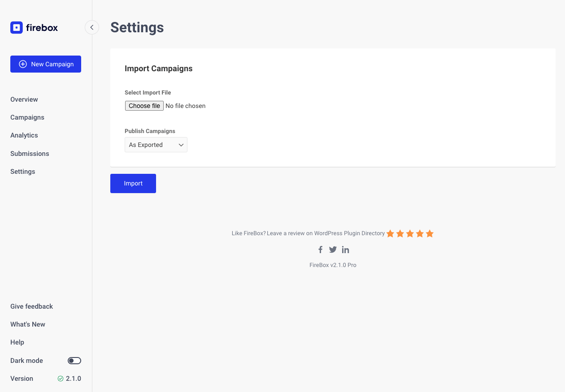Click the first orange review star

click(x=390, y=233)
